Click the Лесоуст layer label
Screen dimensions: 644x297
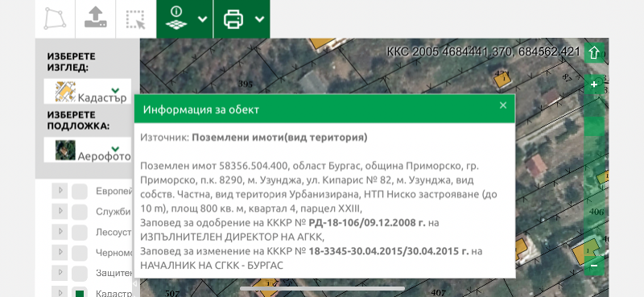point(114,233)
